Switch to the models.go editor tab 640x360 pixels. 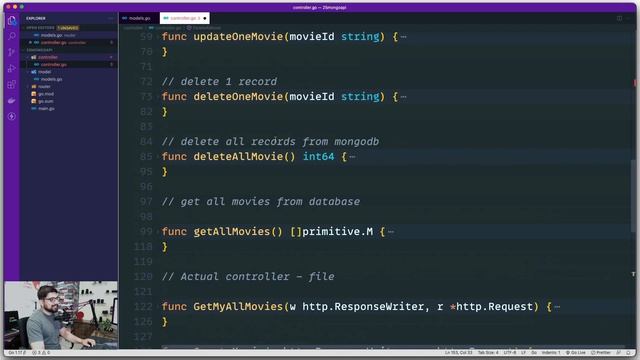(x=139, y=18)
